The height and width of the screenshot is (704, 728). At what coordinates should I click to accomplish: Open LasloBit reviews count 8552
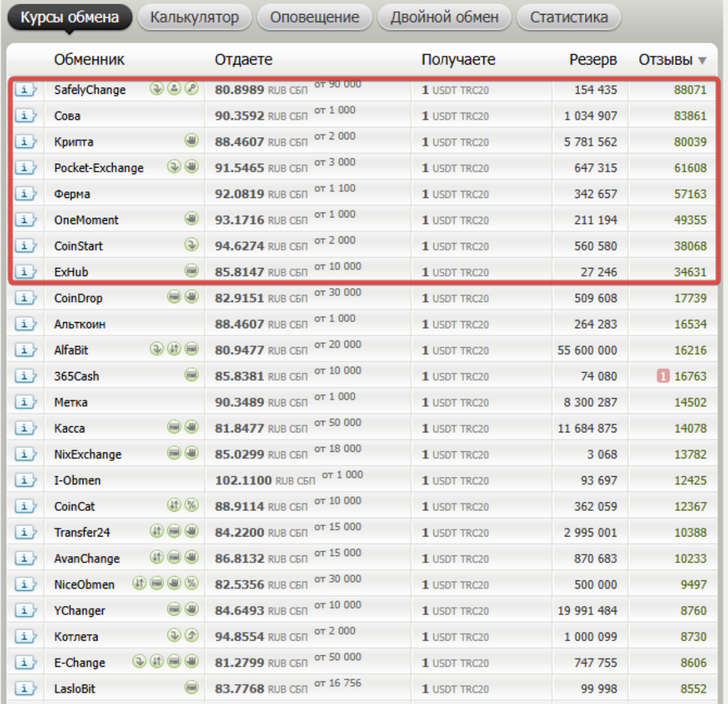(693, 689)
